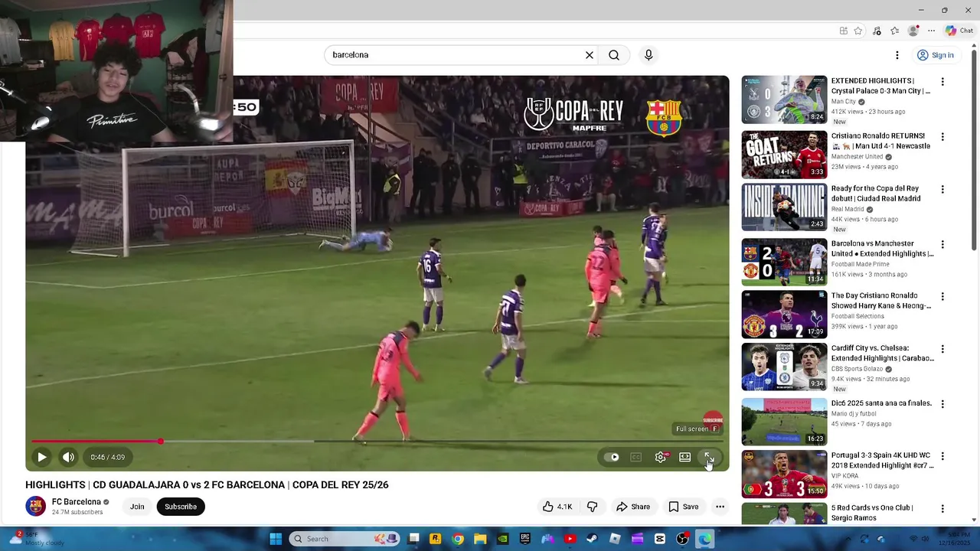The image size is (980, 551).
Task: Open '5 Red Cards vs One Club' video
Action: pos(872,513)
